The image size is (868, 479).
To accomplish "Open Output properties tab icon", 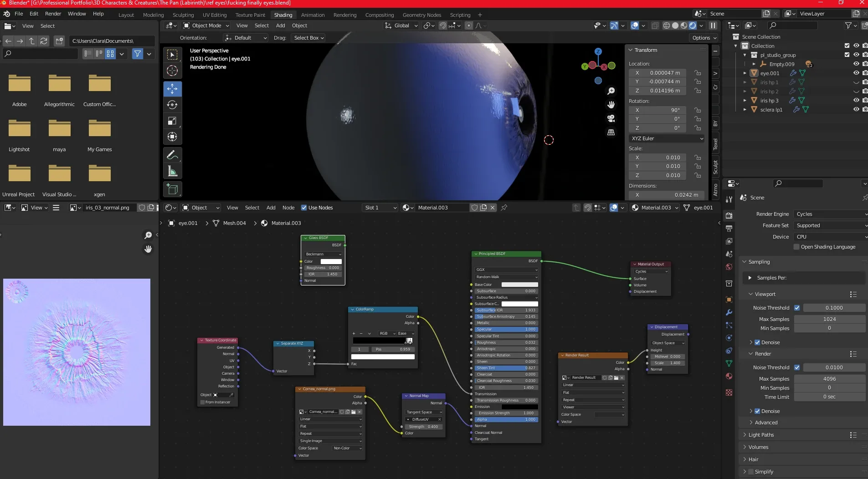I will coord(729,228).
